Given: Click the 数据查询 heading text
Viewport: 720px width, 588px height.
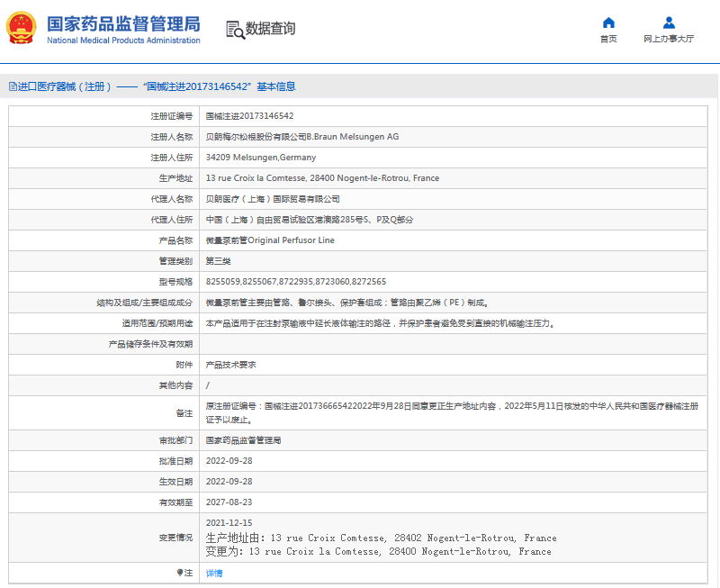Looking at the screenshot, I should (270, 29).
